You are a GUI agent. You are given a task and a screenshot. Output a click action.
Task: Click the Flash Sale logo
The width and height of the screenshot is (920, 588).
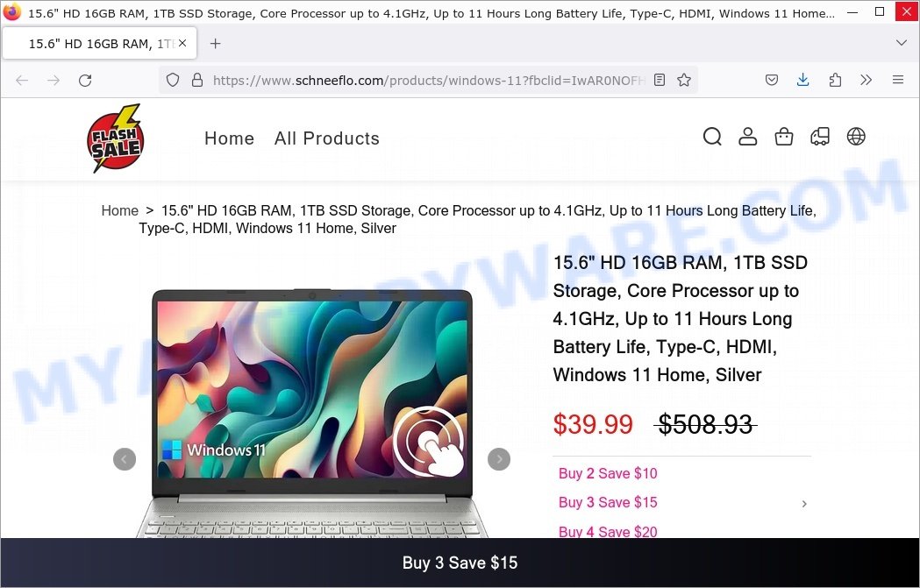coord(116,138)
